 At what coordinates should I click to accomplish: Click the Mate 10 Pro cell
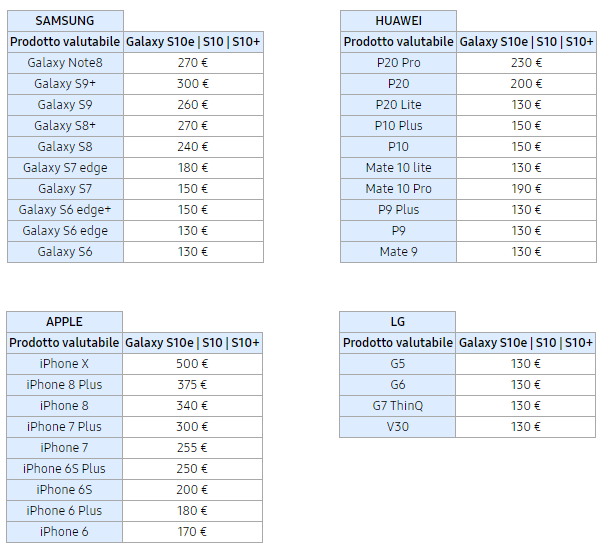398,189
